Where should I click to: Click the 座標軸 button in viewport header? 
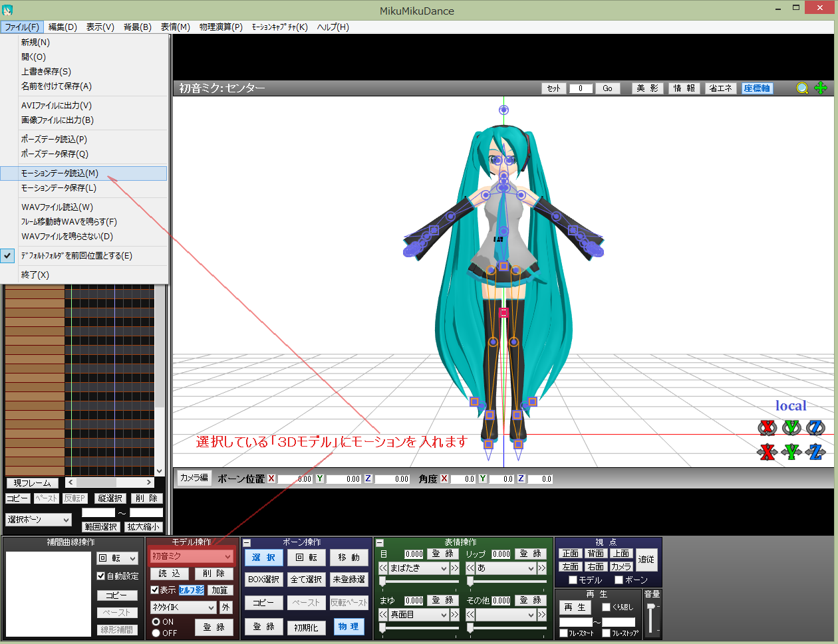[x=757, y=88]
